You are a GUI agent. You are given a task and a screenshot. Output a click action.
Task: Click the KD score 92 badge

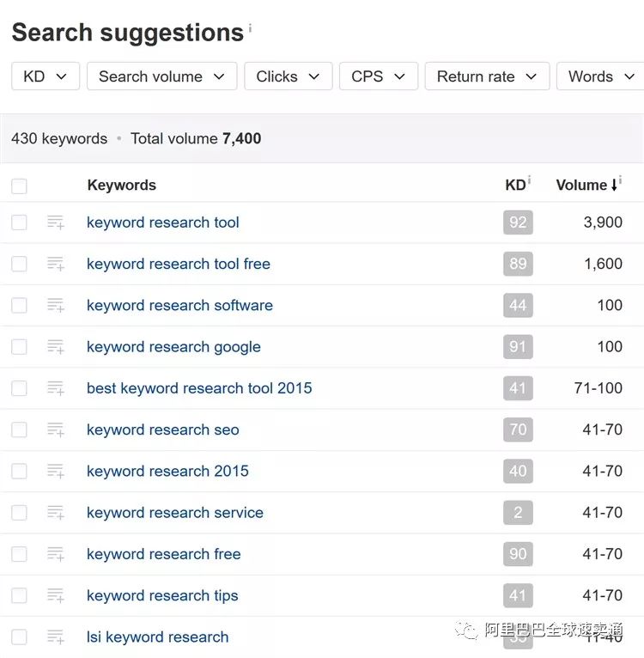coord(518,222)
